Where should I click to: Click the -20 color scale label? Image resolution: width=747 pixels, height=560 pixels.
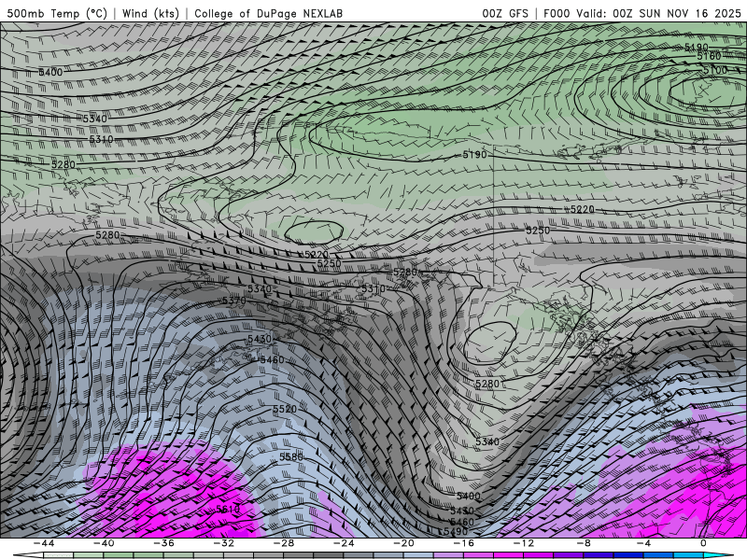(x=403, y=543)
